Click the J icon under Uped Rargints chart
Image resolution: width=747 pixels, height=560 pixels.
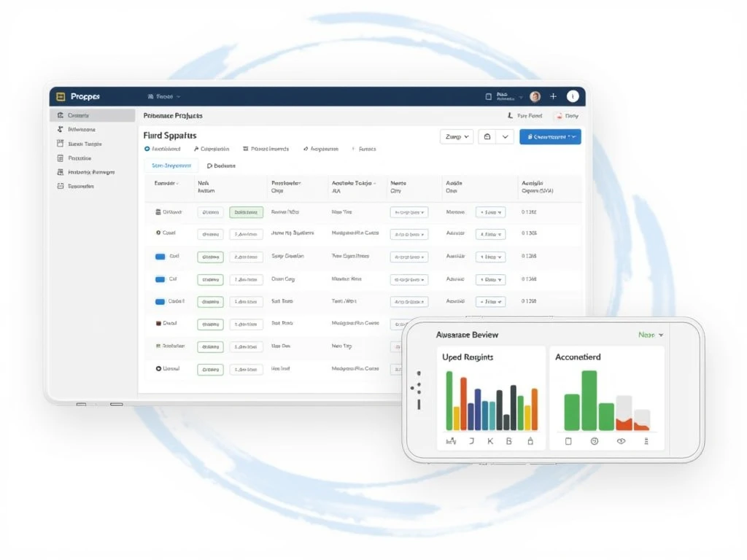tap(471, 441)
